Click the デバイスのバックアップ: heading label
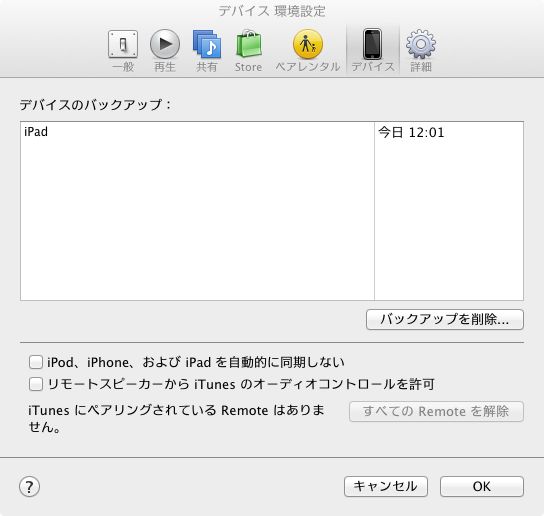 (x=95, y=104)
